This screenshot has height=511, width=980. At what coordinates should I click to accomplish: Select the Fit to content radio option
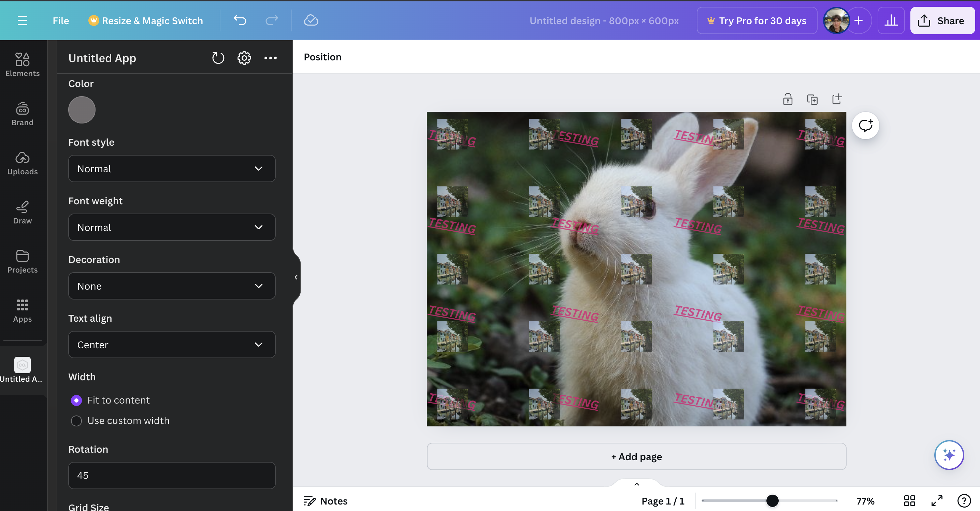coord(76,400)
